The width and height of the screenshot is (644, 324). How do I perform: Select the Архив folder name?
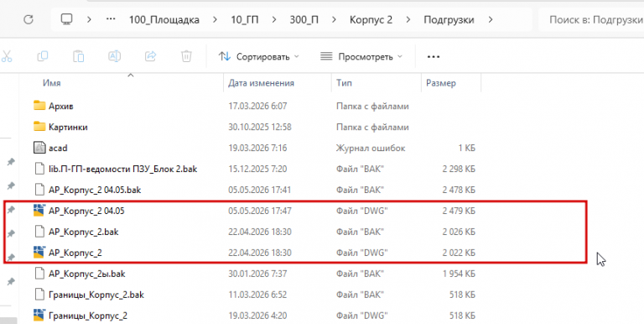click(60, 106)
